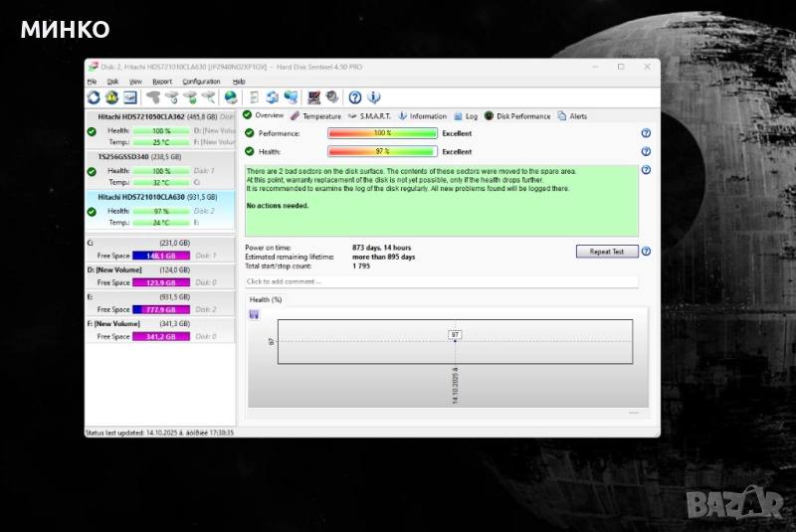Open the File menu

click(92, 82)
